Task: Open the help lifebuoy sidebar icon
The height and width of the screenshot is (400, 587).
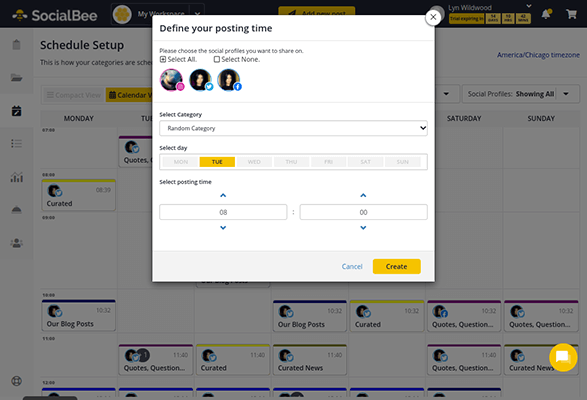Action: coord(16,381)
